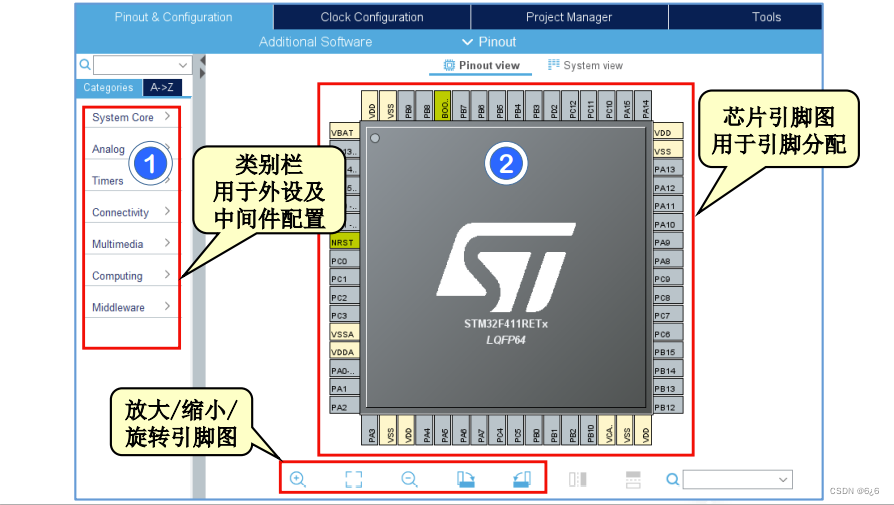Click pin PA10 on the chip
This screenshot has width=894, height=505.
(668, 224)
